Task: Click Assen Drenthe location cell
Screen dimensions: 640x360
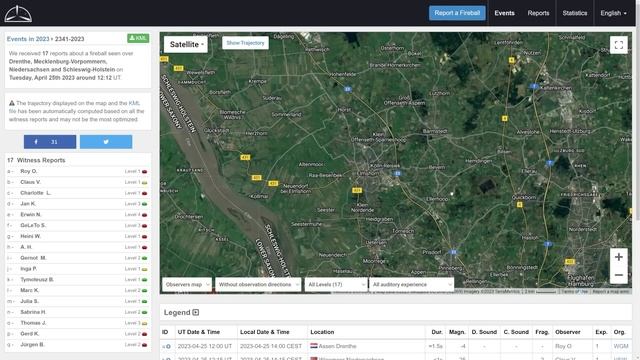Action: 337,346
